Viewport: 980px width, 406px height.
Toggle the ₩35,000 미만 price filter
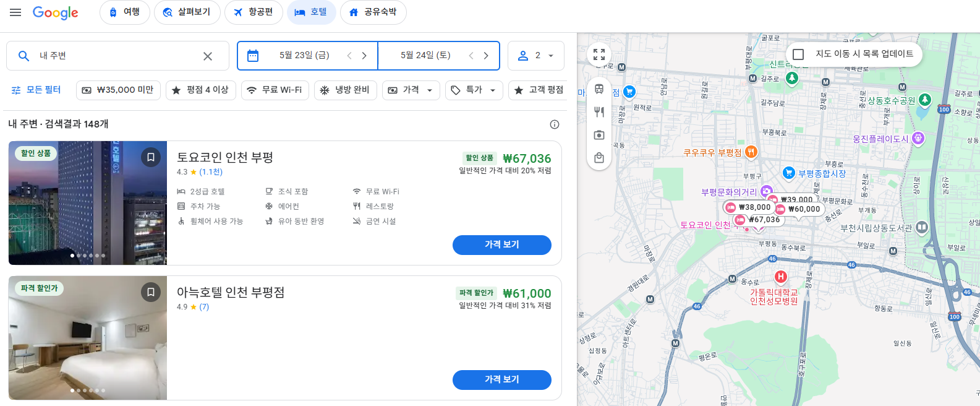(119, 90)
